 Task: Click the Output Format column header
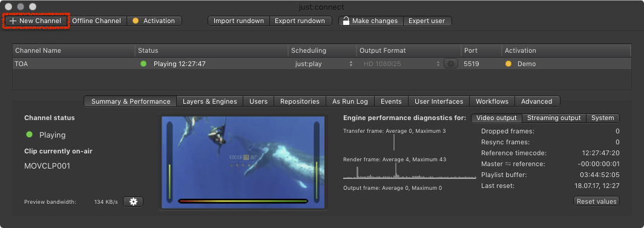[x=409, y=50]
